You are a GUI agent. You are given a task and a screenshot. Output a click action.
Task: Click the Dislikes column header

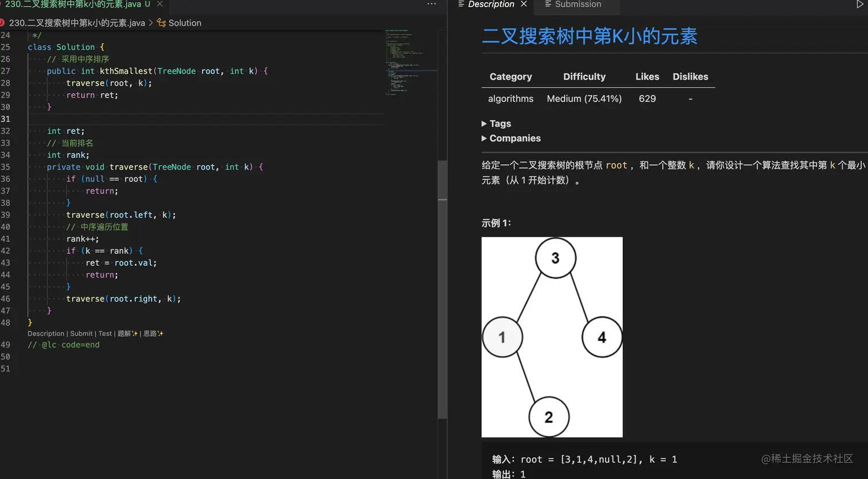pos(690,77)
